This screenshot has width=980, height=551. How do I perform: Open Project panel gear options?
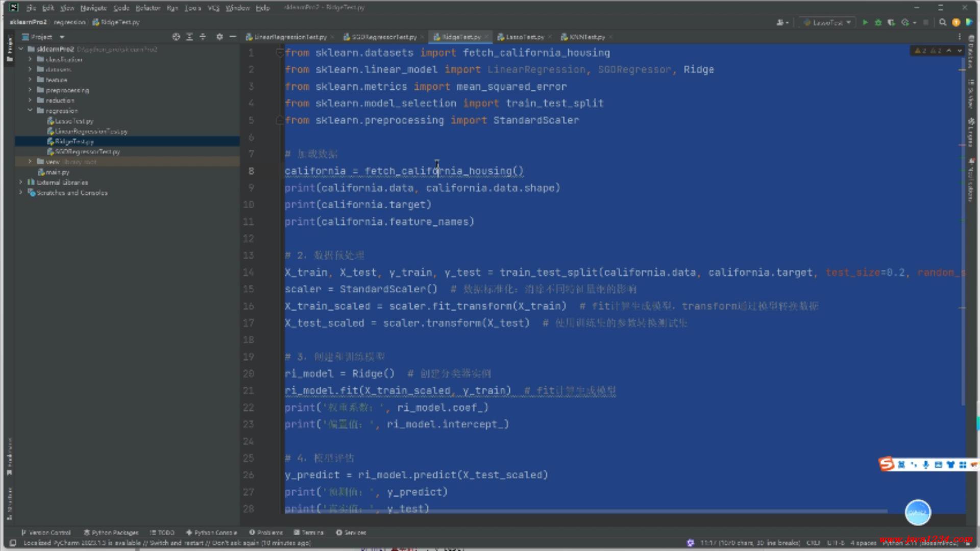219,37
